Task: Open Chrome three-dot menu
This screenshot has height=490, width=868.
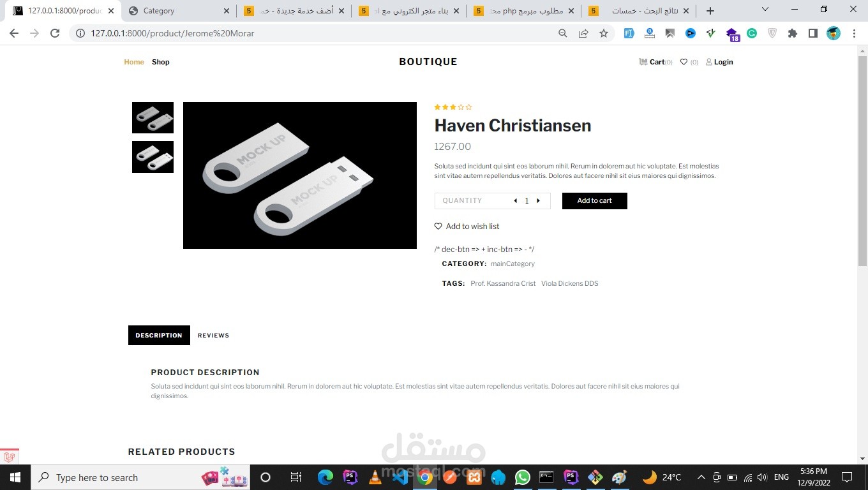Action: pos(854,33)
